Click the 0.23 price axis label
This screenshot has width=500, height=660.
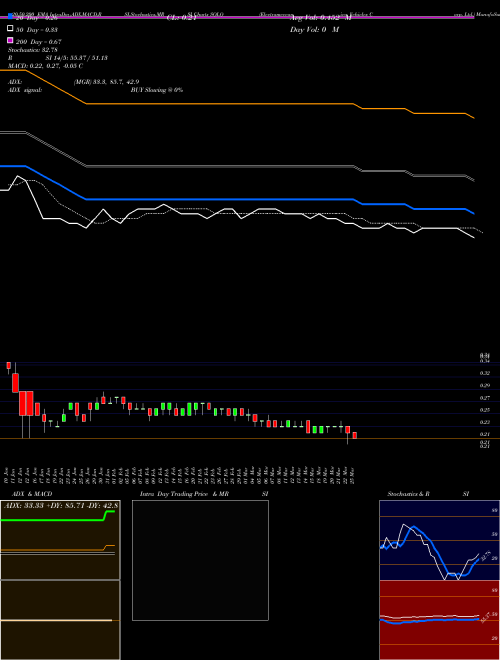click(484, 422)
